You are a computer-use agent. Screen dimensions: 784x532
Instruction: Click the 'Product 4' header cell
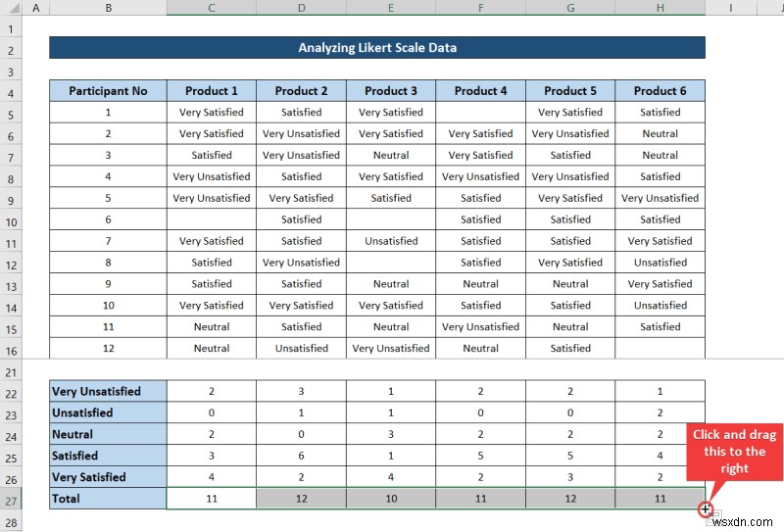click(480, 91)
